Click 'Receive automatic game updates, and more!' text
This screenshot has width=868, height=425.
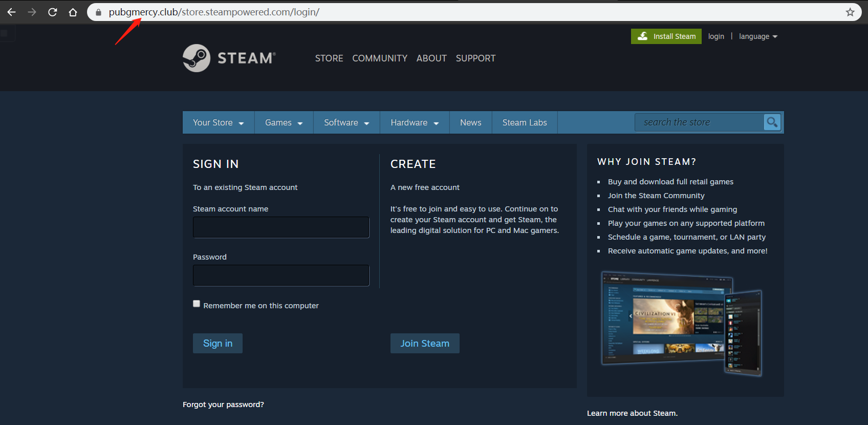pyautogui.click(x=688, y=251)
